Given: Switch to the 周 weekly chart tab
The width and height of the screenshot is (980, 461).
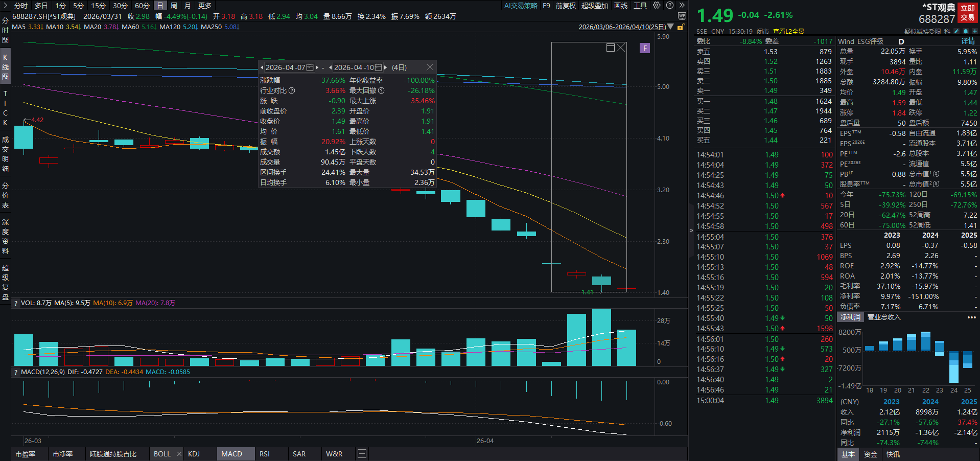Looking at the screenshot, I should [174, 6].
